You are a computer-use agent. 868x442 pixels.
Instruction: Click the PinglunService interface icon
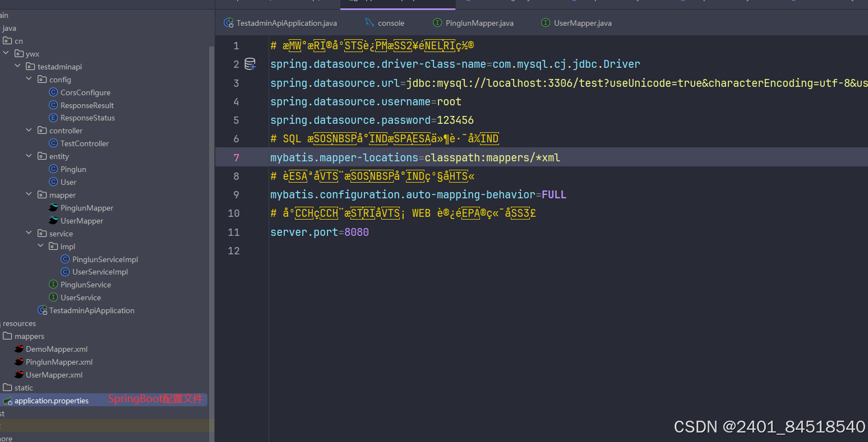(x=53, y=285)
